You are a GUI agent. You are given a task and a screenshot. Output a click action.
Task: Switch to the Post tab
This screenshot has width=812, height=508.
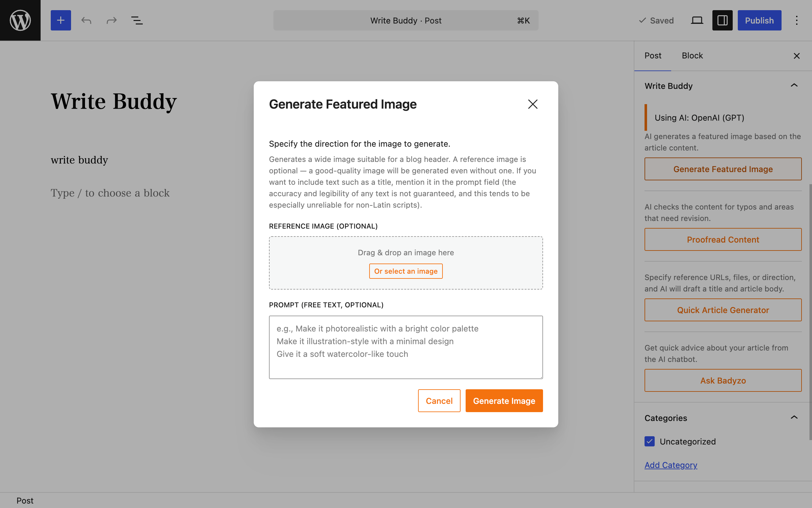click(x=653, y=56)
